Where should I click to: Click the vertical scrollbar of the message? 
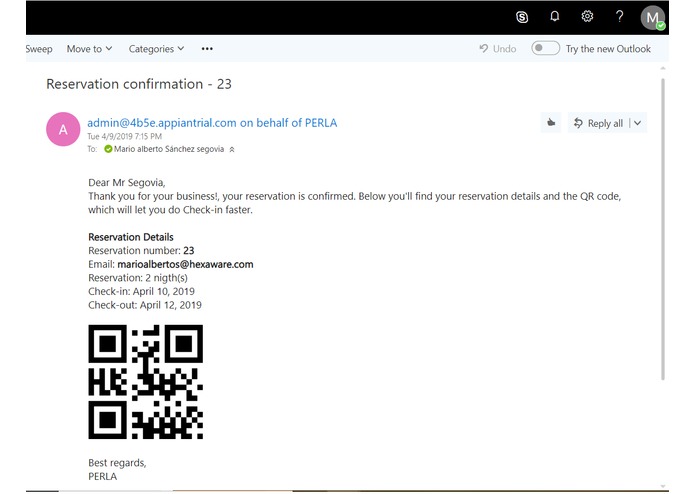click(x=663, y=229)
